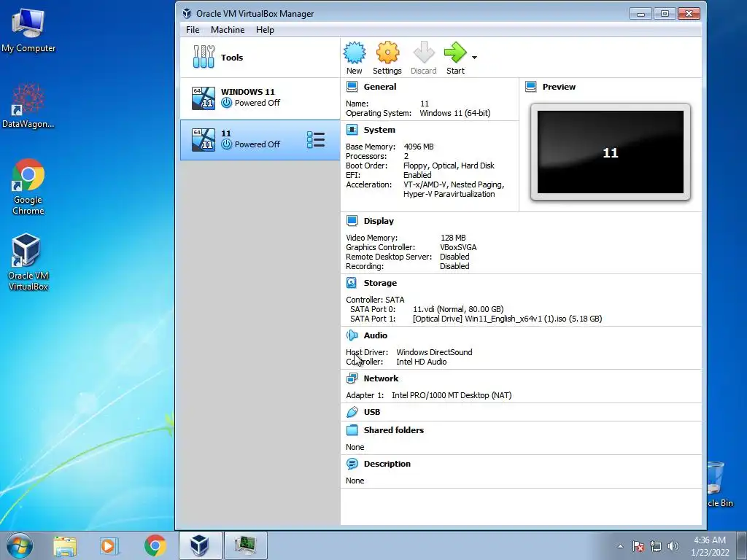Open Windows Media Player taskbar icon

(x=109, y=545)
